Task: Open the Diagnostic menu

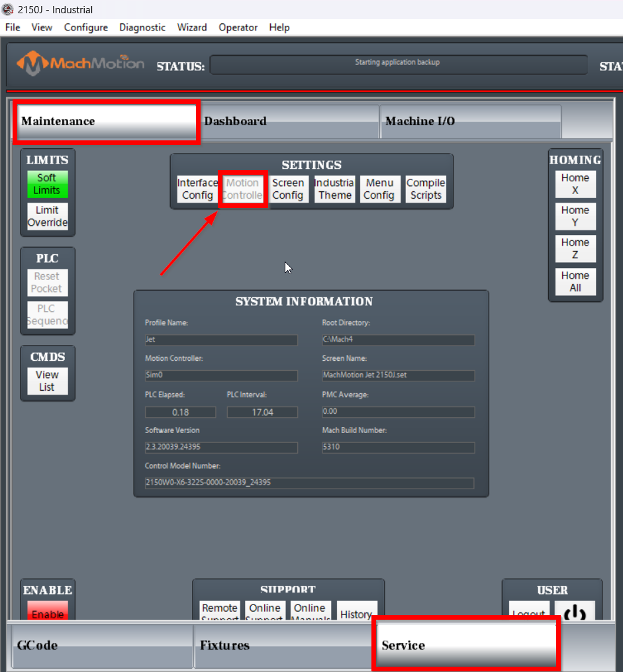Action: click(x=142, y=27)
